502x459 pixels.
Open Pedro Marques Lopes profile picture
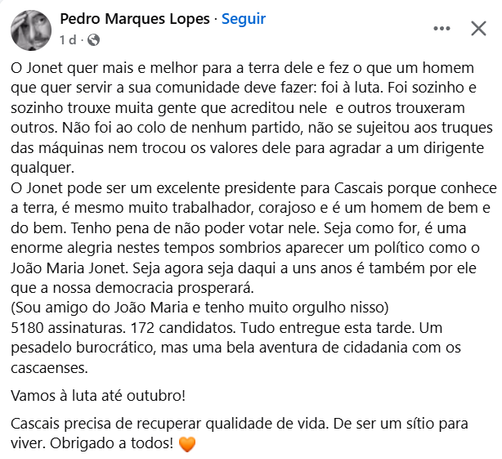click(31, 30)
